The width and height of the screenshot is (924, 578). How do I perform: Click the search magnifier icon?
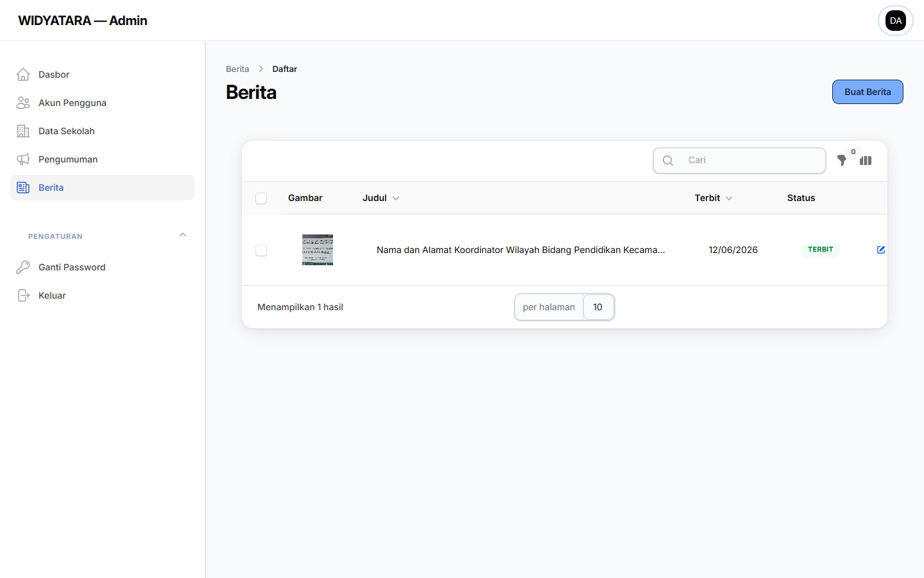pos(668,161)
